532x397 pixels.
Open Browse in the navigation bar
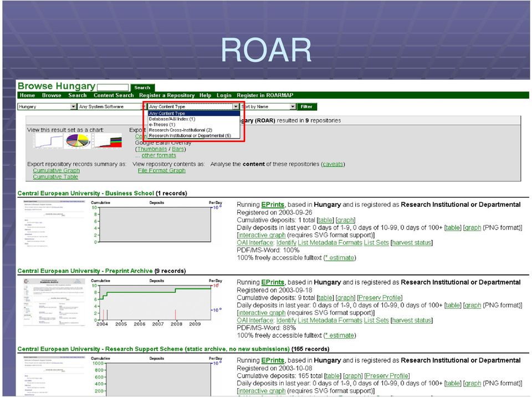point(52,95)
